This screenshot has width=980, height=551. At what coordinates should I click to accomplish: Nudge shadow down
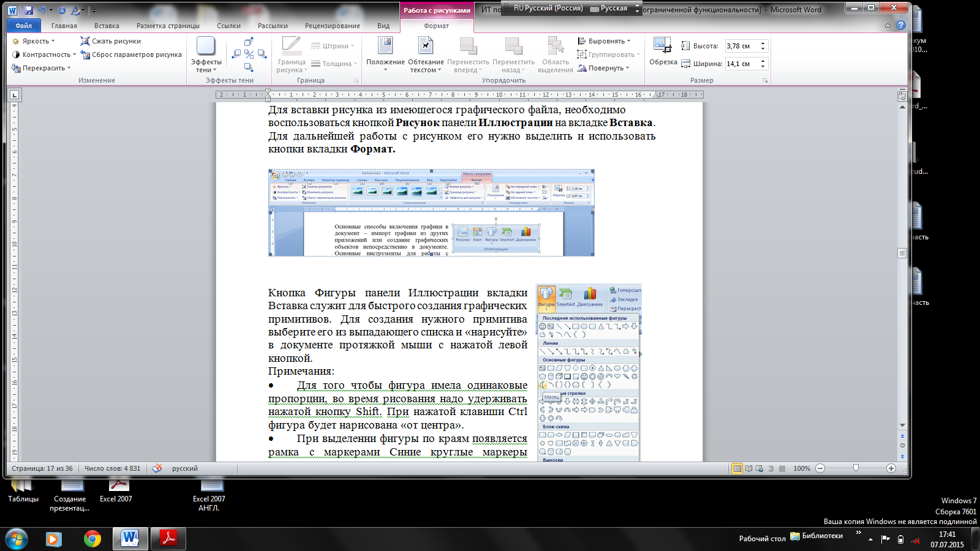click(249, 67)
